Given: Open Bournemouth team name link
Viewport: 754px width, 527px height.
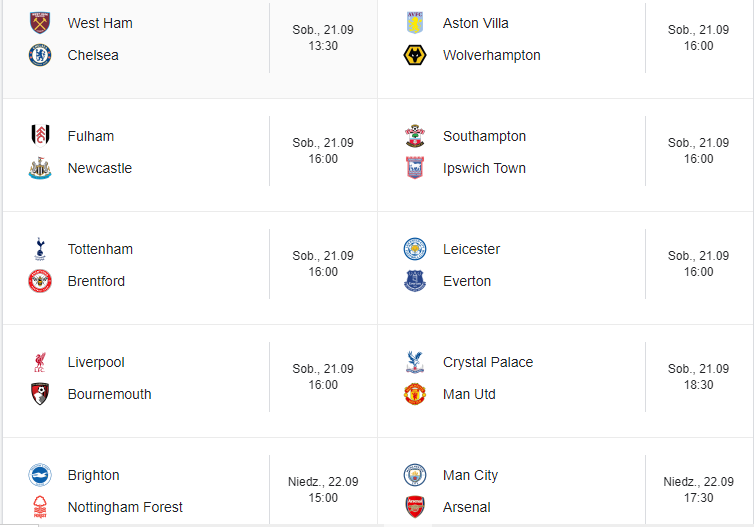Looking at the screenshot, I should point(110,394).
